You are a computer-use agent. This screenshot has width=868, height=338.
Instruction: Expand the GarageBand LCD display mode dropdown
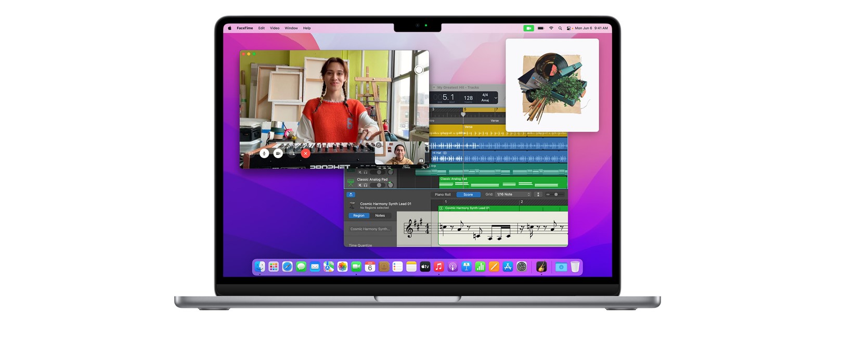tap(496, 98)
